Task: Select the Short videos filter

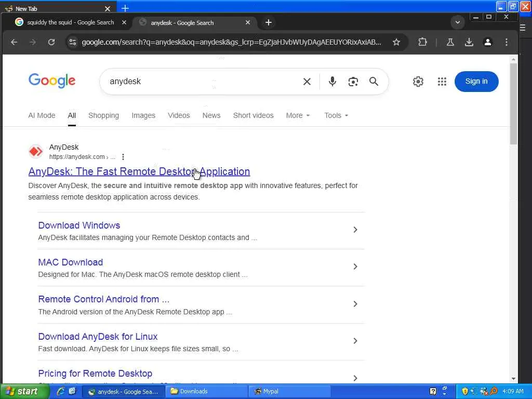Action: 253,115
